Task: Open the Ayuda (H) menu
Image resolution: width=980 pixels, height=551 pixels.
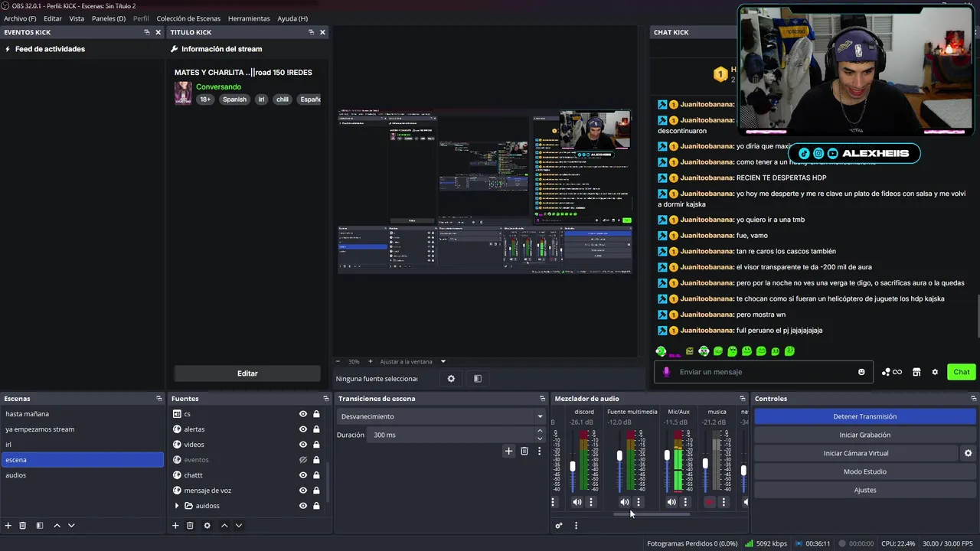Action: tap(292, 18)
